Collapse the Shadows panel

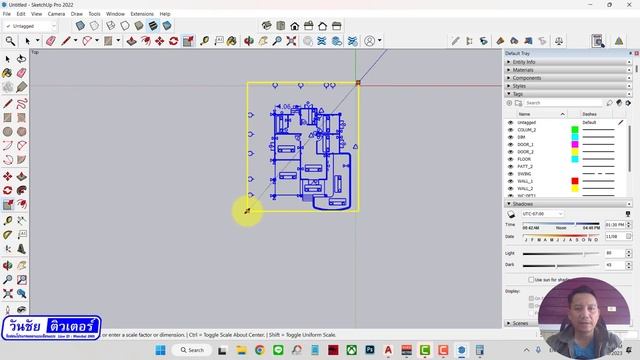(568, 204)
